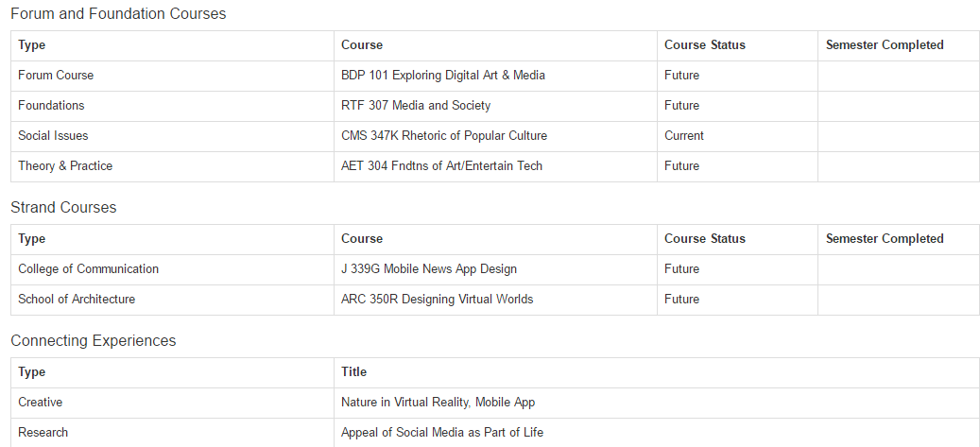Click the Creative connecting experience type

pyautogui.click(x=41, y=403)
